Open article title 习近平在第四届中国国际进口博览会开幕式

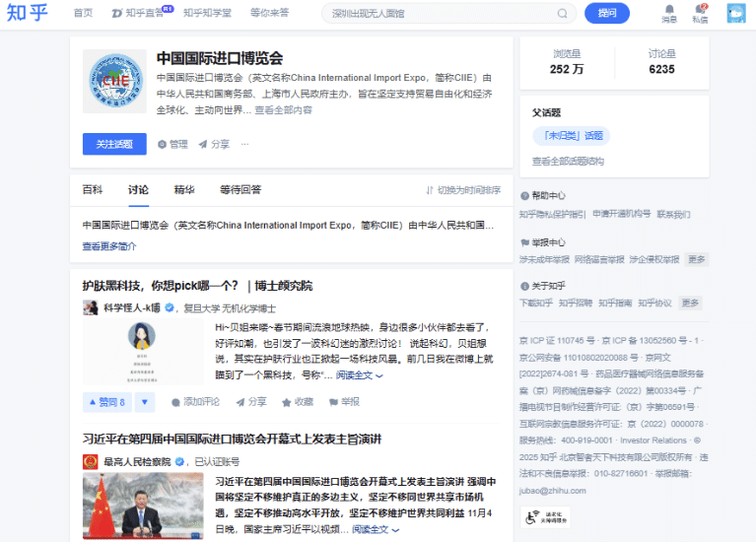pos(232,440)
